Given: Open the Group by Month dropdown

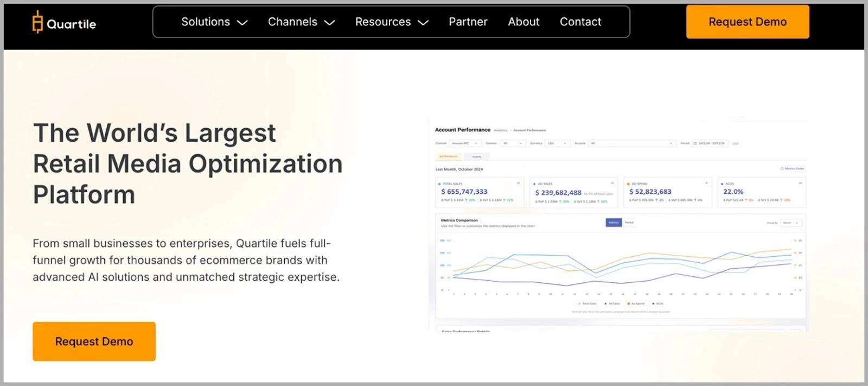Looking at the screenshot, I should (791, 223).
